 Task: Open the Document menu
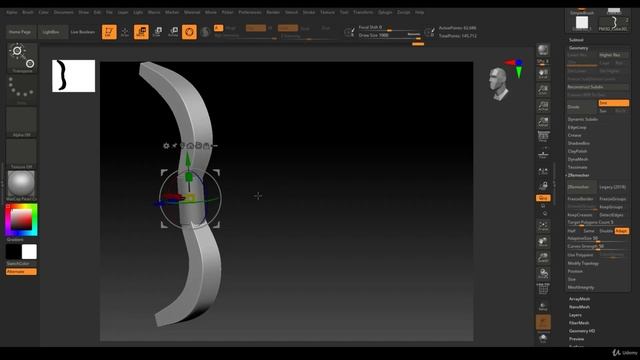pos(64,12)
